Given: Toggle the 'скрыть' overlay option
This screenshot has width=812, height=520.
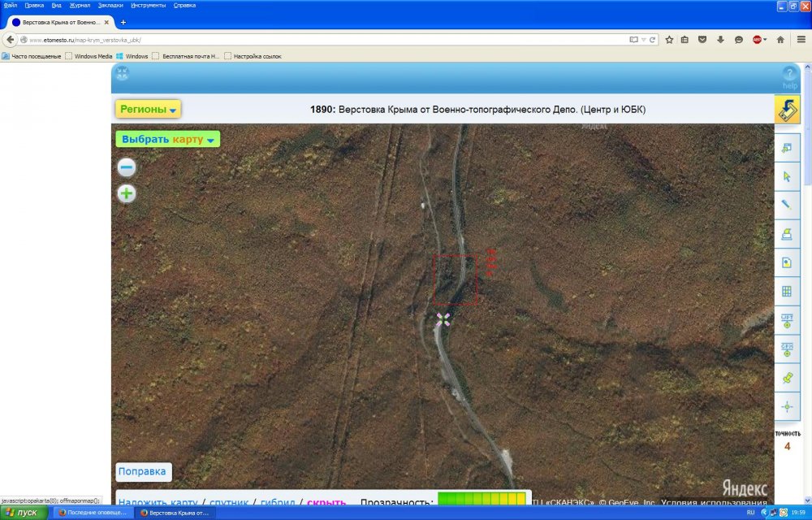Looking at the screenshot, I should tap(326, 503).
